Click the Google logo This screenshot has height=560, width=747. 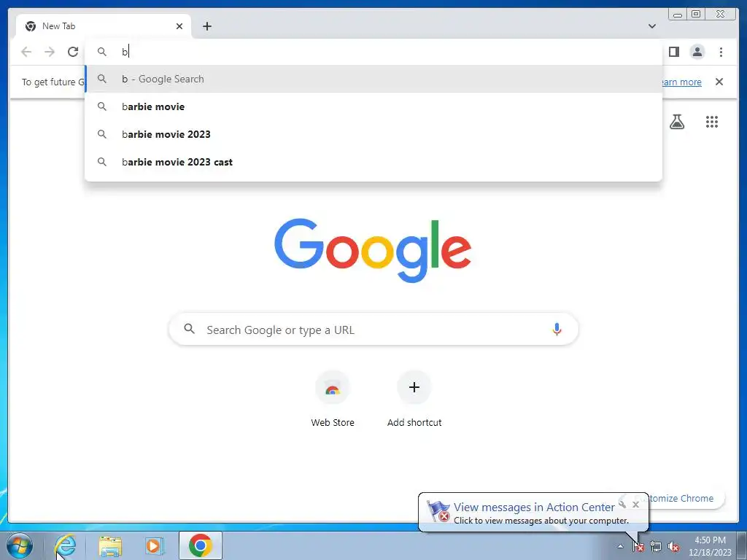(x=373, y=250)
